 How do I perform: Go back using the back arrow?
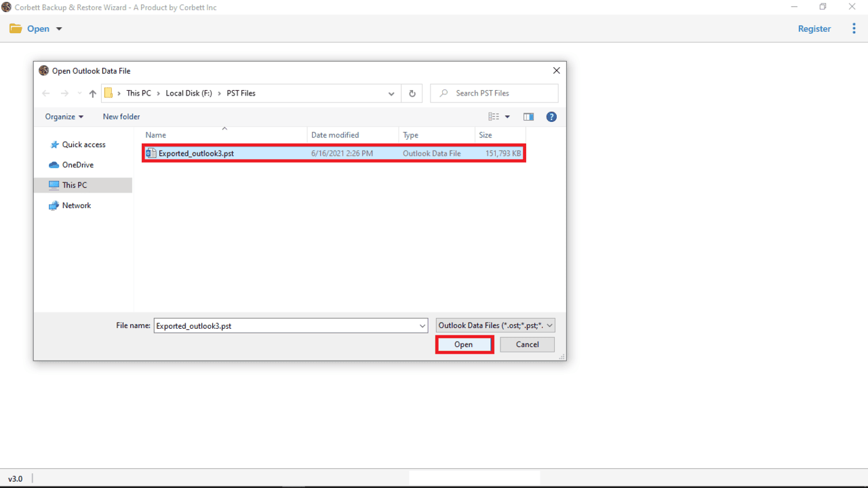(x=46, y=94)
